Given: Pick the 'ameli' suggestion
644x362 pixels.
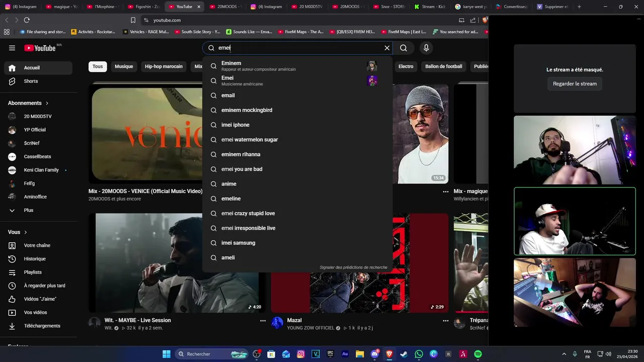Looking at the screenshot, I should point(297,257).
